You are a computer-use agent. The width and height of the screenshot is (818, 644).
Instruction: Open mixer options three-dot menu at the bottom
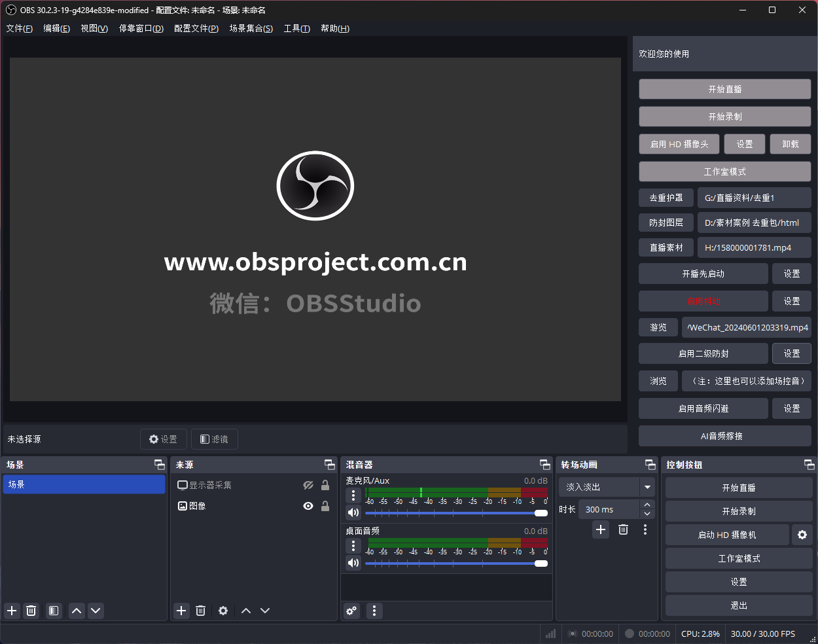(x=374, y=611)
